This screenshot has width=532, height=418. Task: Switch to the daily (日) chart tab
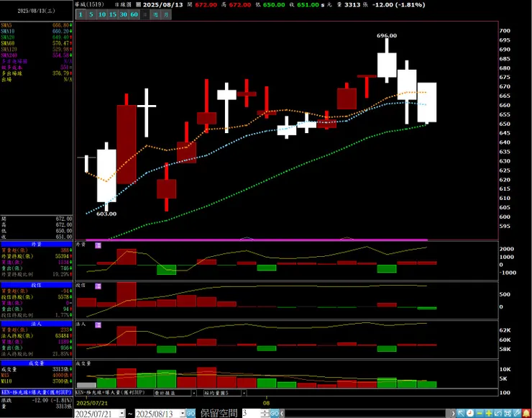[x=145, y=14]
